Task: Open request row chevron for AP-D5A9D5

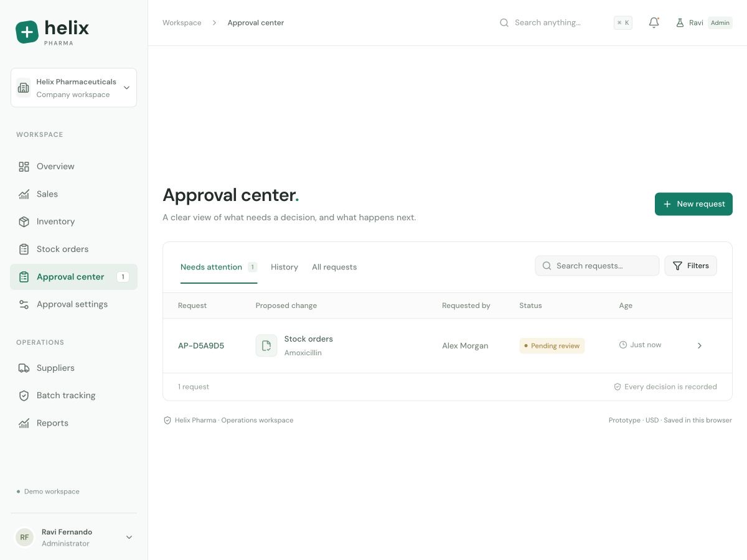Action: [700, 345]
